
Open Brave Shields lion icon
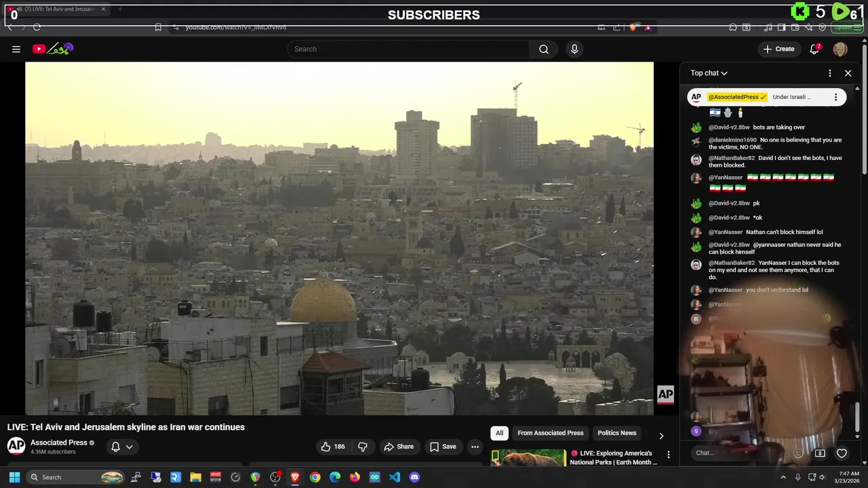(x=633, y=27)
